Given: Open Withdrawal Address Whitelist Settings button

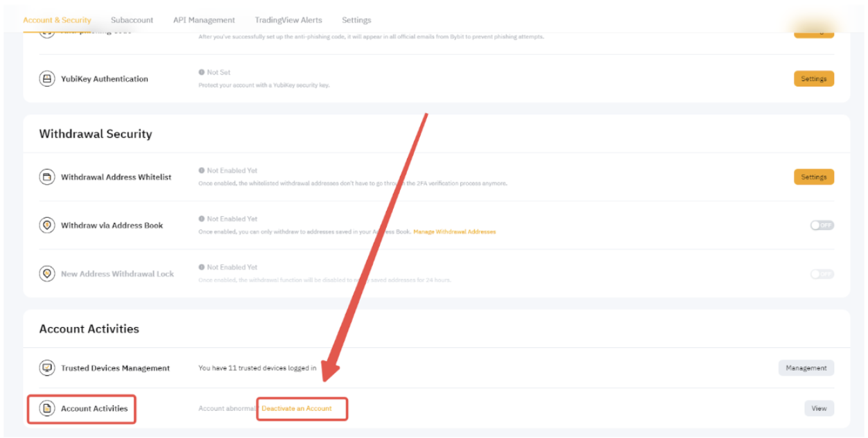Looking at the screenshot, I should click(813, 177).
